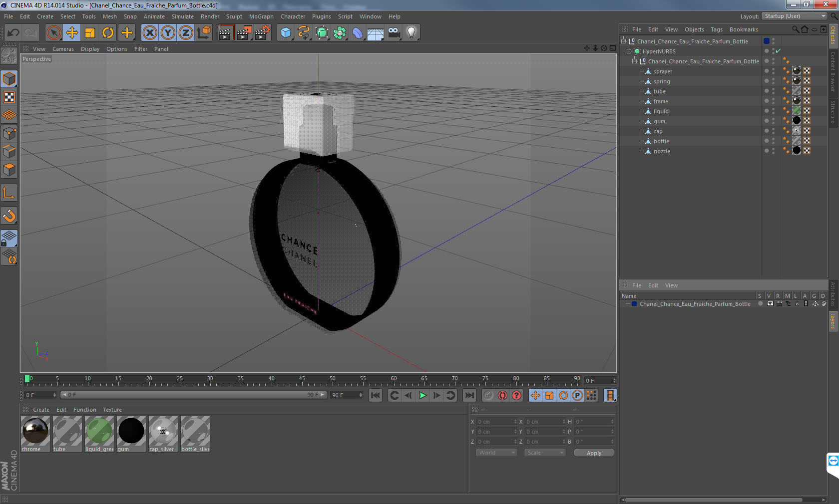Open the Sculpt menu
This screenshot has height=504, width=839.
coord(234,16)
